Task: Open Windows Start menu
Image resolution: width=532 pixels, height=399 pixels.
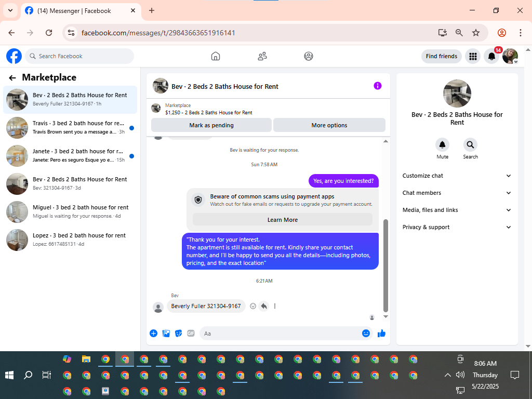Action: pyautogui.click(x=9, y=375)
